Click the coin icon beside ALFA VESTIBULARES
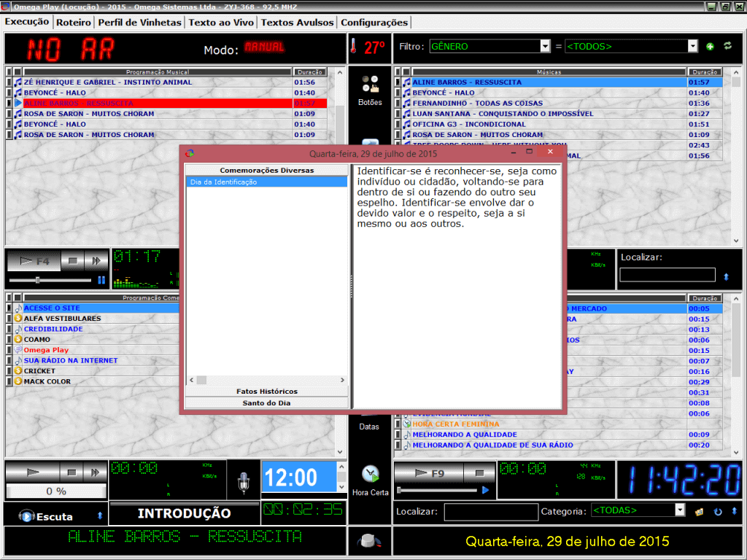The image size is (747, 560). [18, 318]
